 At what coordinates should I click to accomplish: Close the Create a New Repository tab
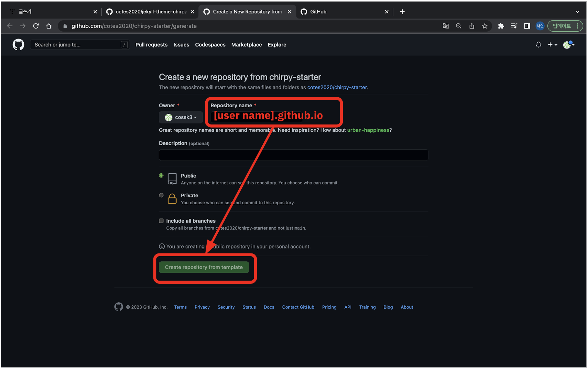(290, 12)
